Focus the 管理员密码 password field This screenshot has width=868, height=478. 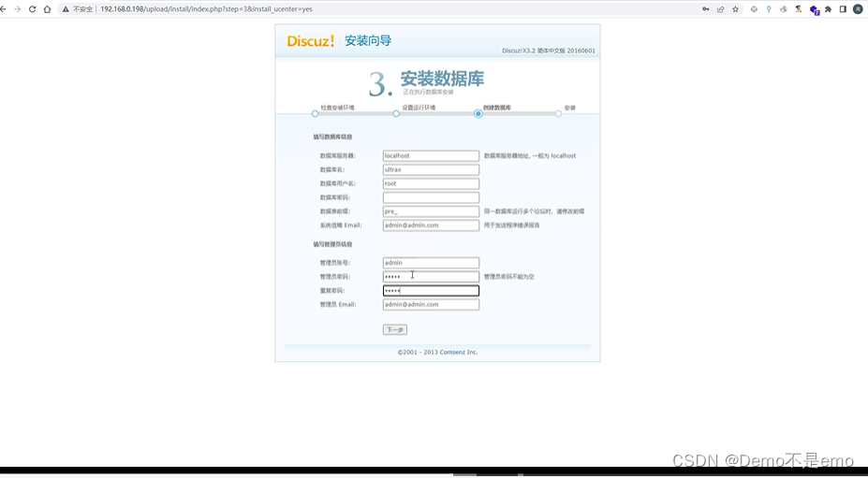point(431,277)
